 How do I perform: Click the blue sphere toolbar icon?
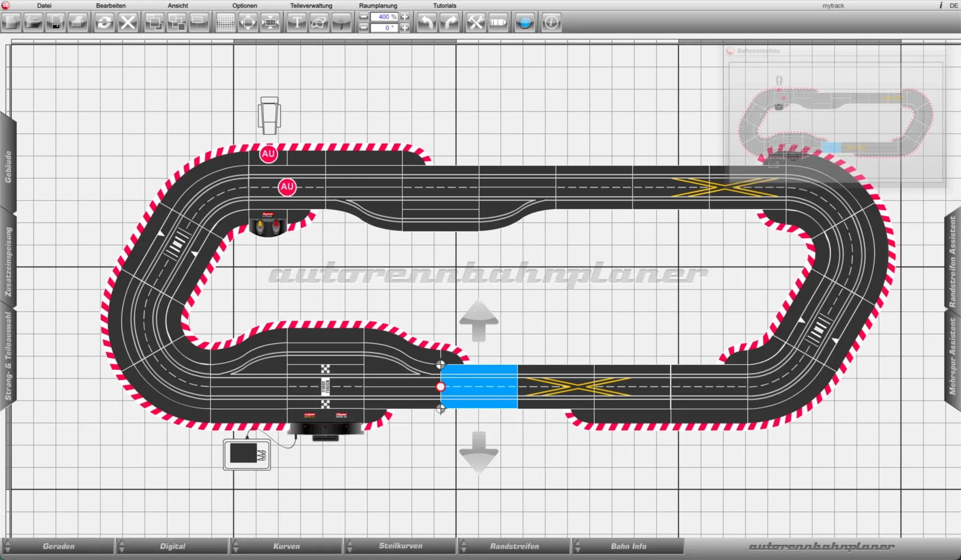tap(525, 23)
